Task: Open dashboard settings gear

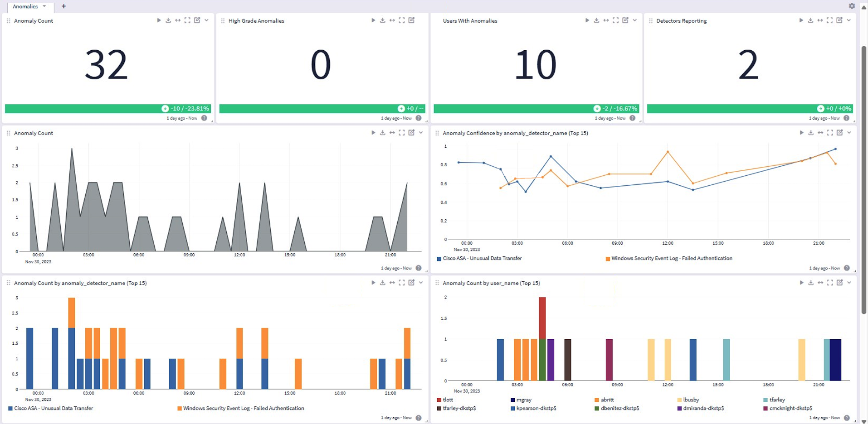Action: [x=852, y=6]
